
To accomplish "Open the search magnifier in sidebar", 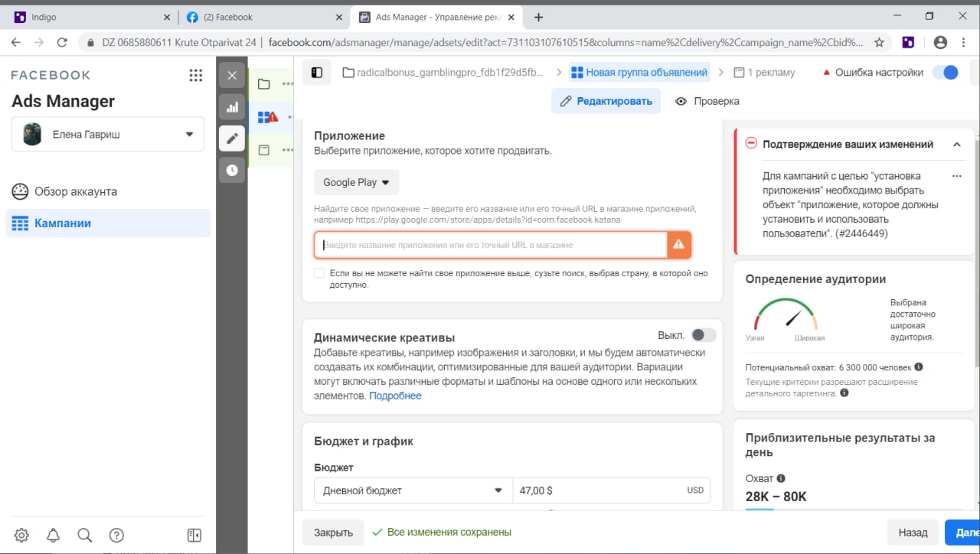I will pyautogui.click(x=85, y=535).
